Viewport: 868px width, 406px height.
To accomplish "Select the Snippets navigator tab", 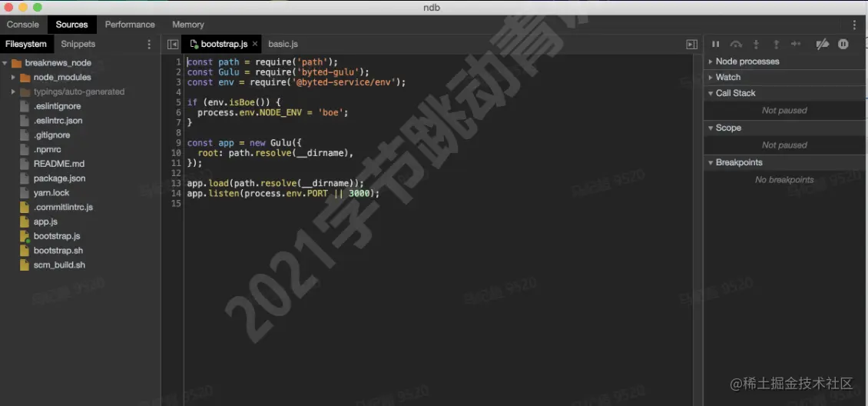I will pos(78,44).
